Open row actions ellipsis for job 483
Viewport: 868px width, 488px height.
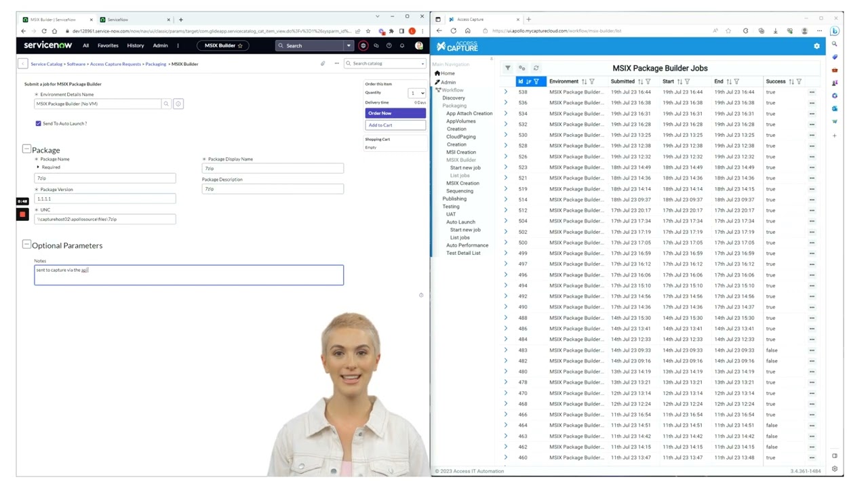(812, 350)
